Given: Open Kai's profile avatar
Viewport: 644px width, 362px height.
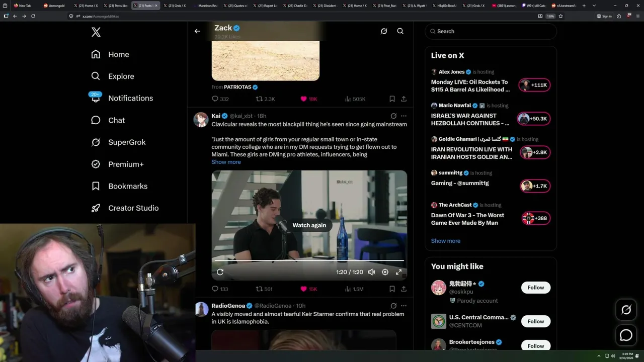Looking at the screenshot, I should pyautogui.click(x=201, y=120).
